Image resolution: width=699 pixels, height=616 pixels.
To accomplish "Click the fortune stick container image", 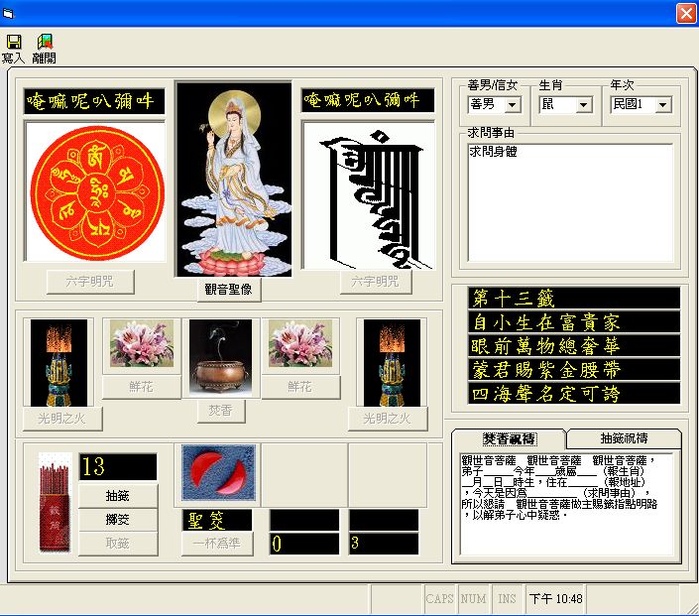I will point(55,503).
